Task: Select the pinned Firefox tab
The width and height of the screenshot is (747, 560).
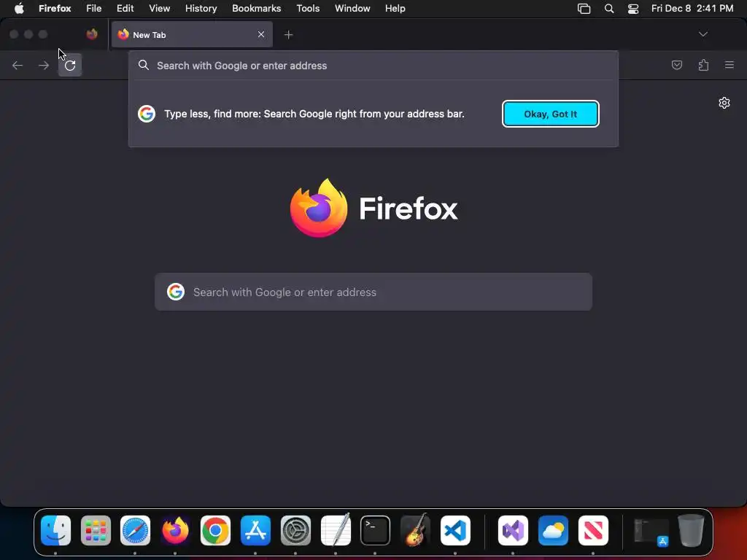Action: click(x=92, y=34)
